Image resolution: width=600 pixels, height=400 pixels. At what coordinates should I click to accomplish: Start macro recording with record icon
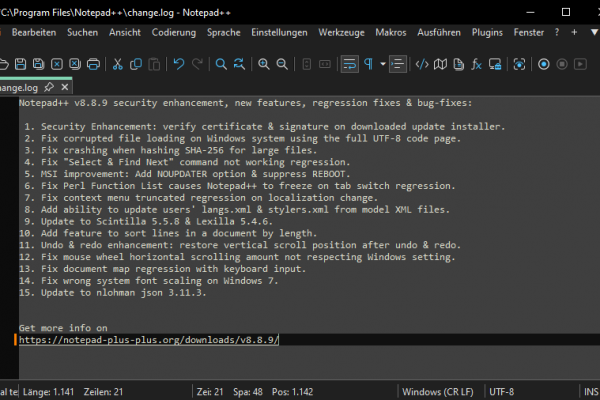544,64
